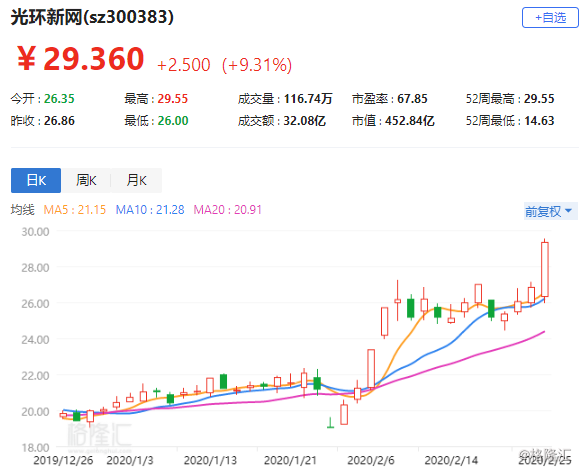Viewport: 579px width, 469px height.
Task: Click the 昨收 value 26.86
Action: [59, 121]
